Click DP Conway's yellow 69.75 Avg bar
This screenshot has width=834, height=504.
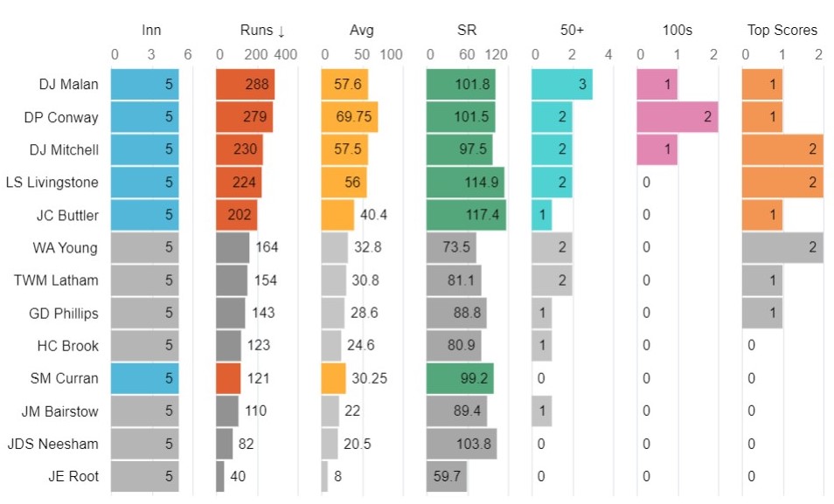tap(350, 117)
